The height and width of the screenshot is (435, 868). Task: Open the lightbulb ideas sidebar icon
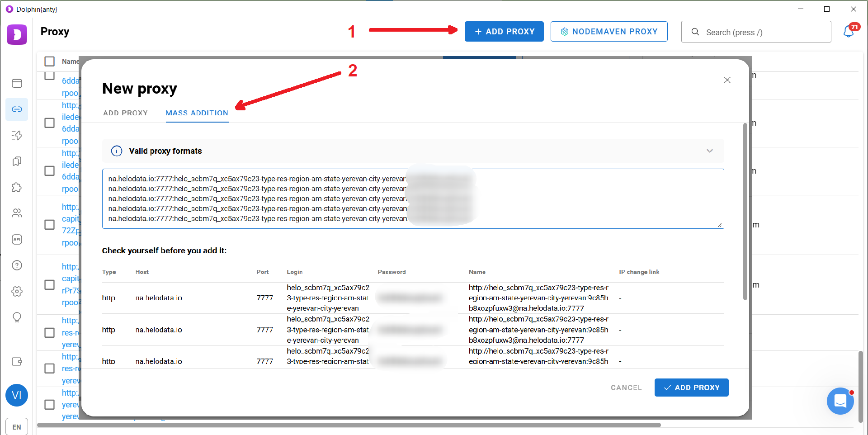[17, 317]
